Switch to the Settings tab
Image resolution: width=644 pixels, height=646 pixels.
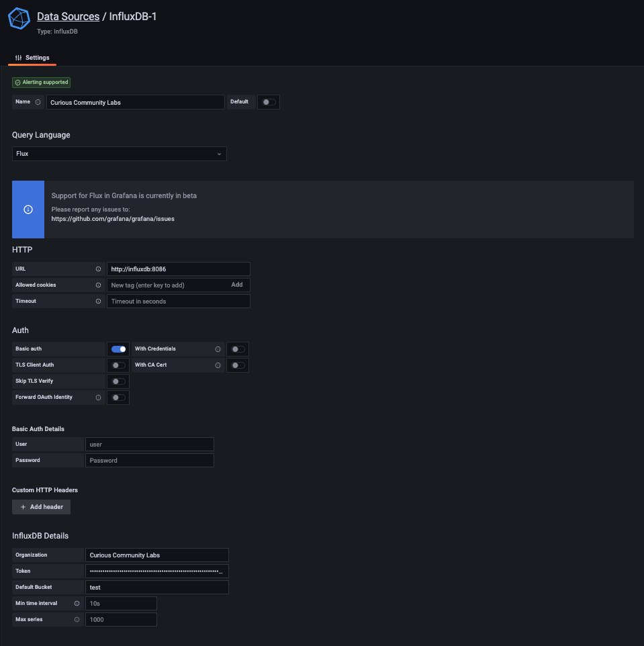point(32,58)
